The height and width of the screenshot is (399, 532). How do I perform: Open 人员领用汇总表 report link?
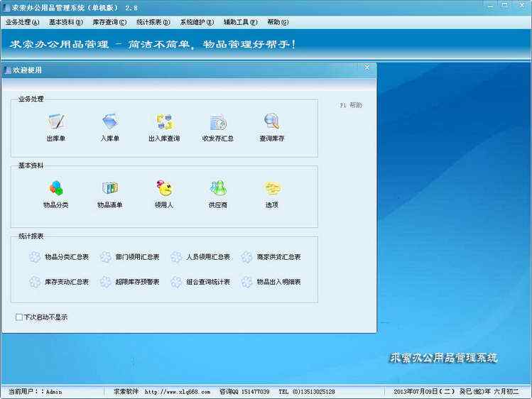[208, 257]
